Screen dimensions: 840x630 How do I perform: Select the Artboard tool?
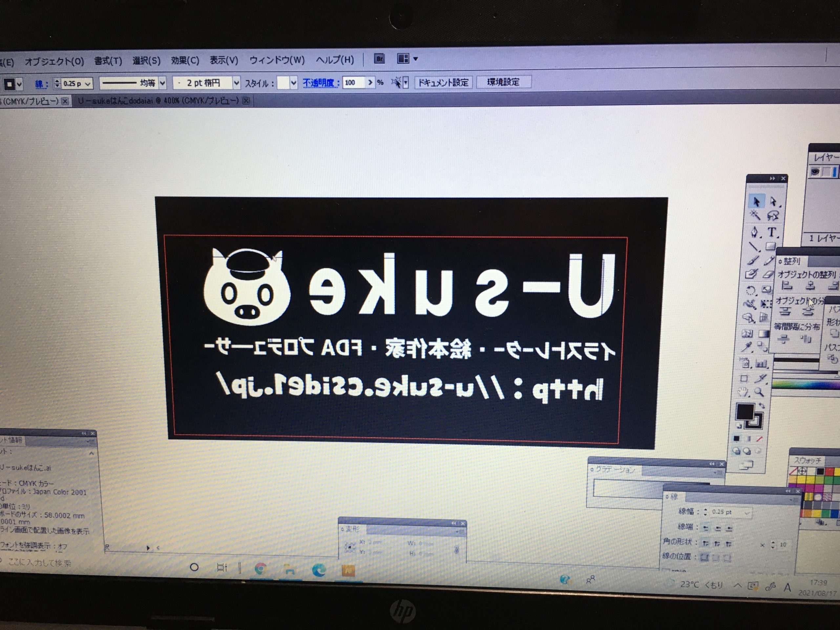[x=744, y=378]
